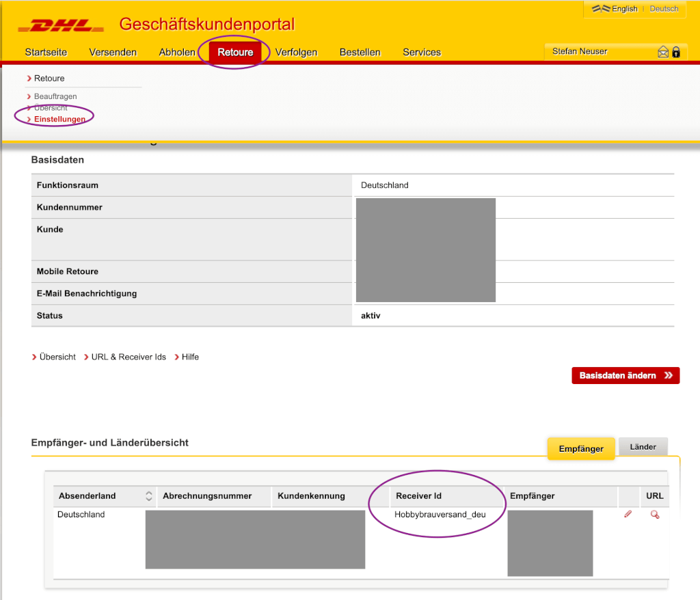The width and height of the screenshot is (700, 600).
Task: Click the Empfänger column header
Action: click(532, 496)
